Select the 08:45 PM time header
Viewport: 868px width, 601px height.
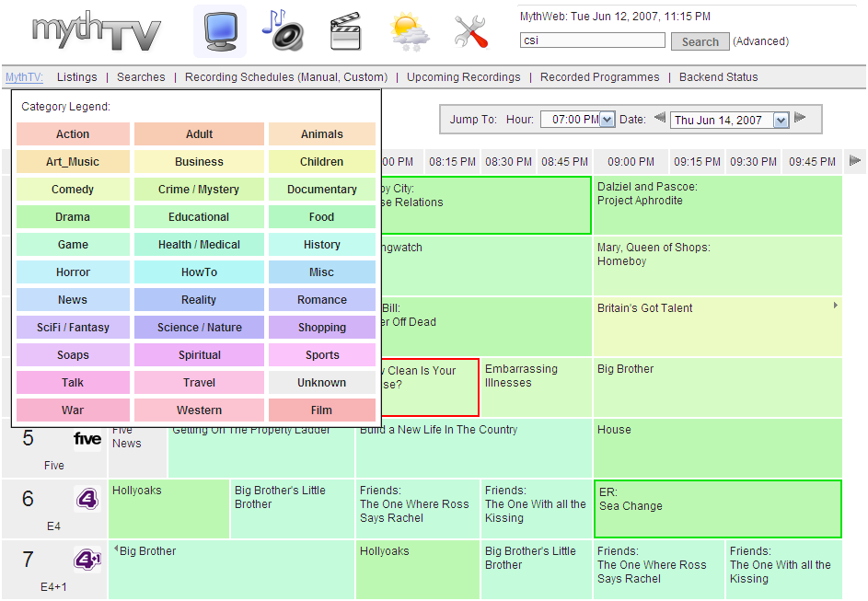(564, 162)
